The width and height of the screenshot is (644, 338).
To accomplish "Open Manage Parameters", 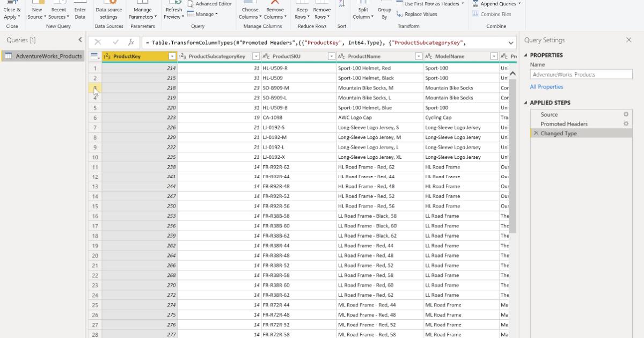I will 142,10.
